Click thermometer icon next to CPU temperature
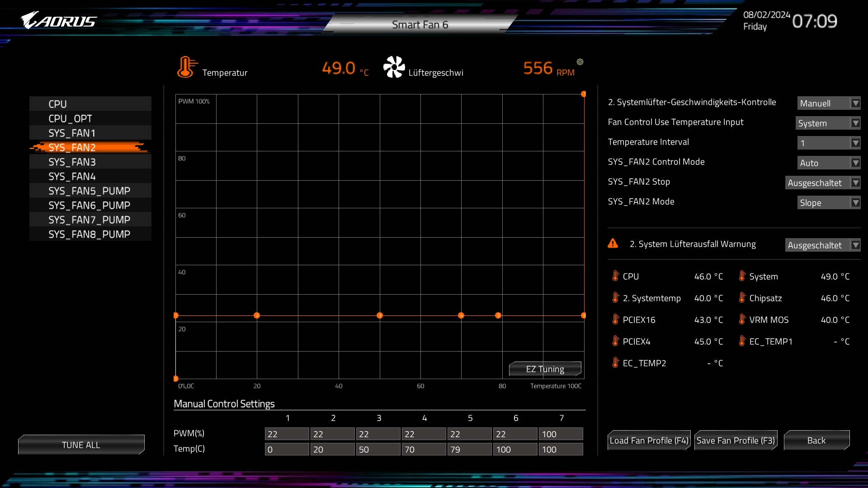Image resolution: width=868 pixels, height=488 pixels. click(615, 276)
